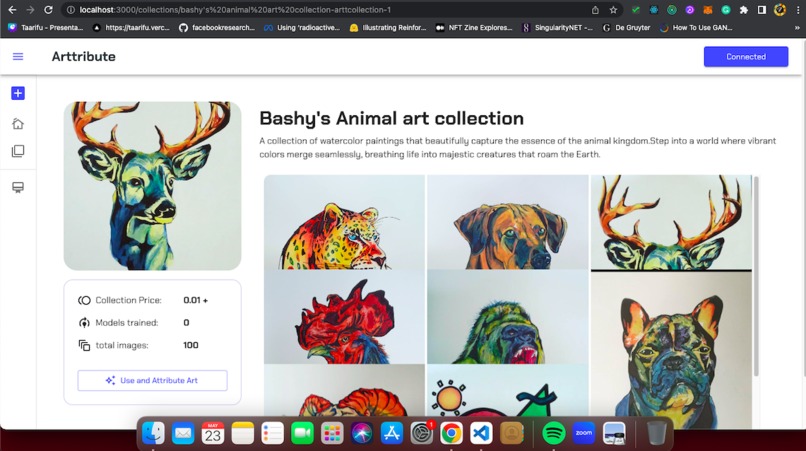Open the brown dog painting thumbnail

(x=508, y=222)
